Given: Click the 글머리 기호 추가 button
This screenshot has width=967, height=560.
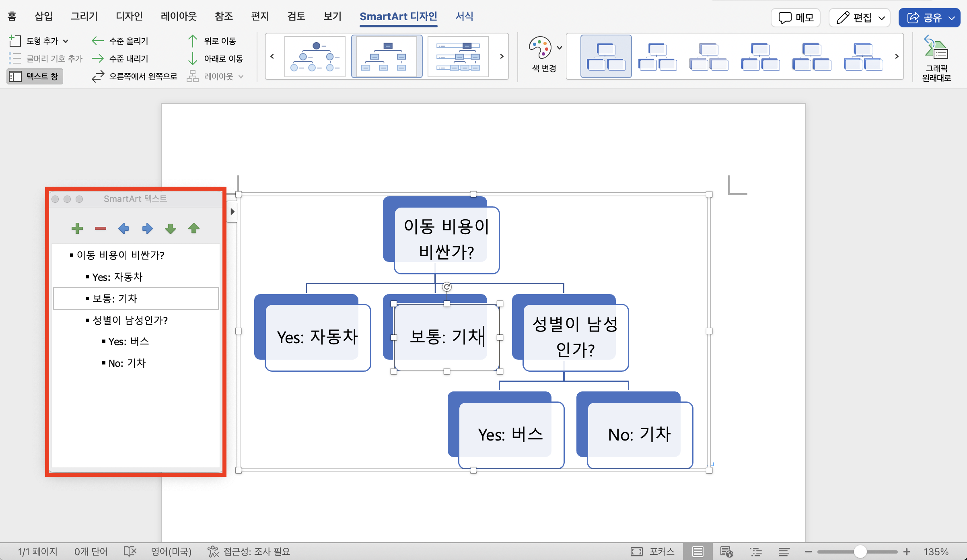Looking at the screenshot, I should [45, 58].
